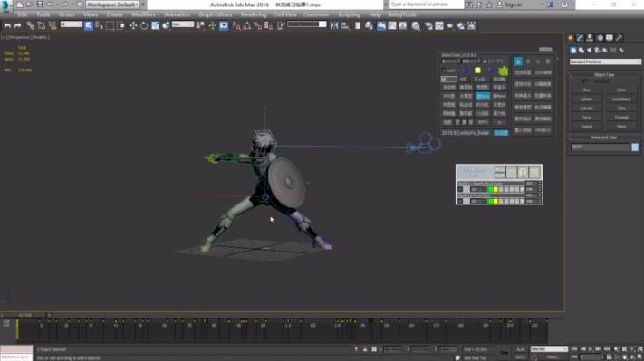Toggle the Selection Lock icon
Screen dimensions: 644x361
pos(365,349)
